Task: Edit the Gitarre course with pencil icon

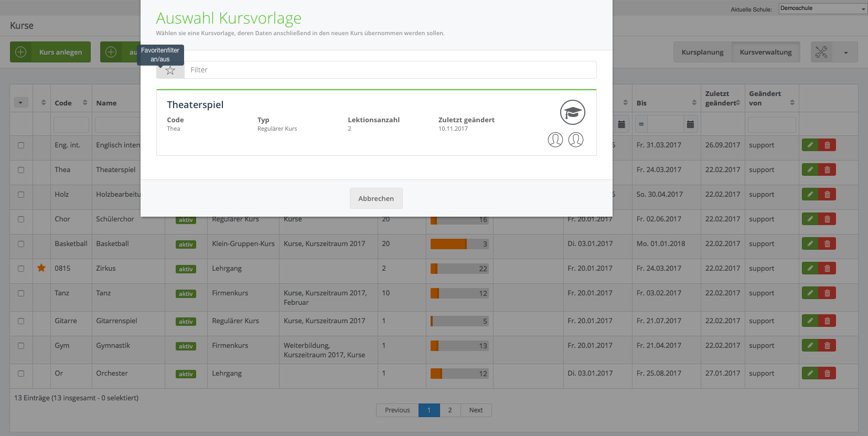Action: [x=810, y=321]
